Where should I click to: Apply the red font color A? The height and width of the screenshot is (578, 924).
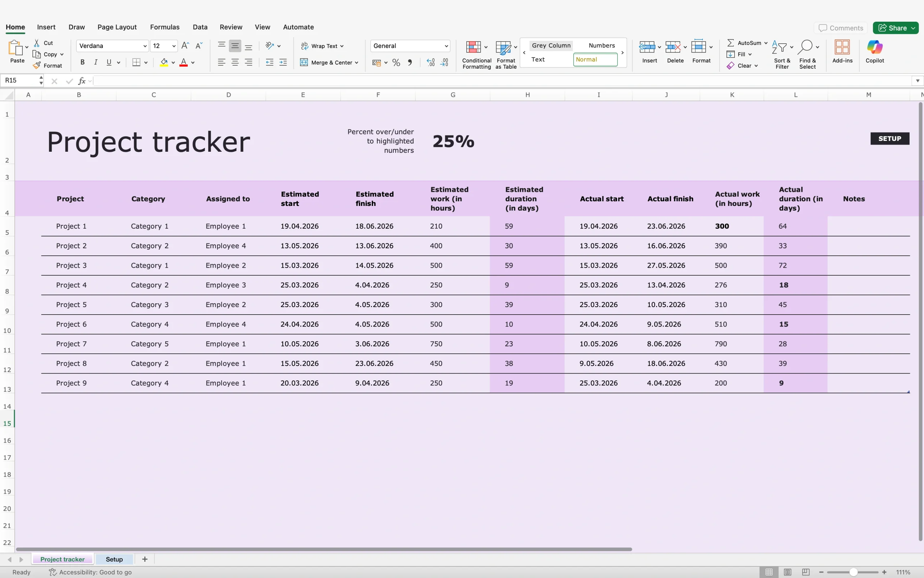[184, 62]
